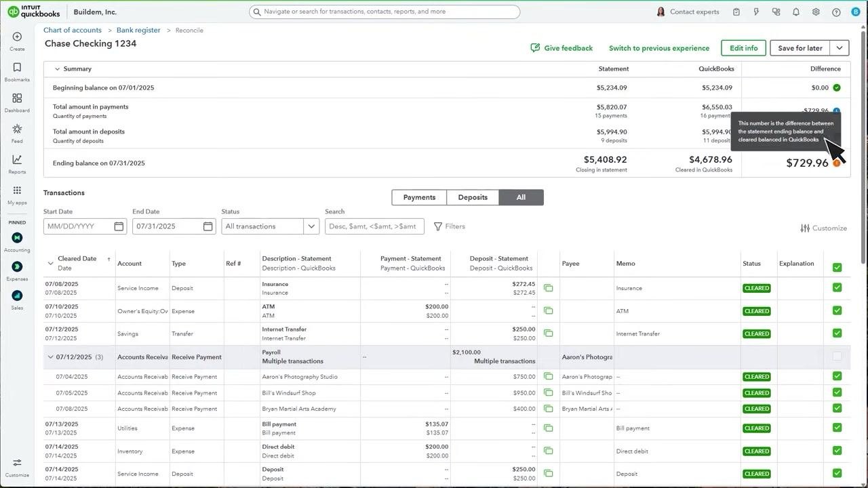Open the help question mark icon
Screen dimensions: 868x488
click(x=836, y=12)
